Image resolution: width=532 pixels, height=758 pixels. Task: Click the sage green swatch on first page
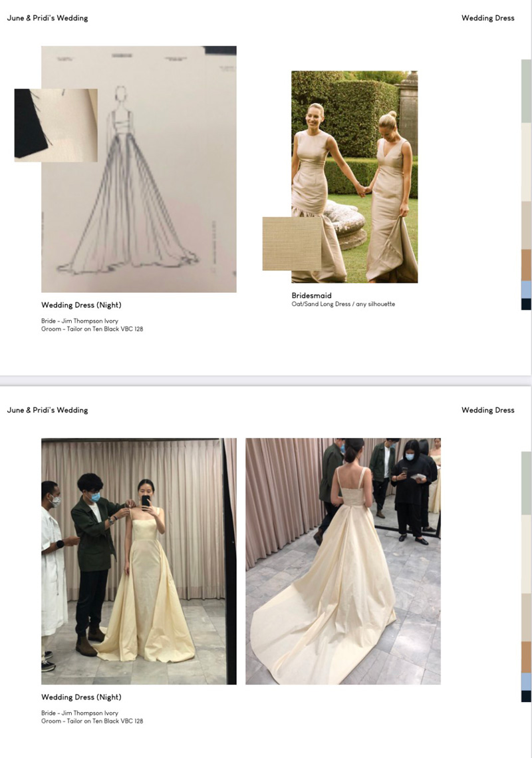coord(526,91)
